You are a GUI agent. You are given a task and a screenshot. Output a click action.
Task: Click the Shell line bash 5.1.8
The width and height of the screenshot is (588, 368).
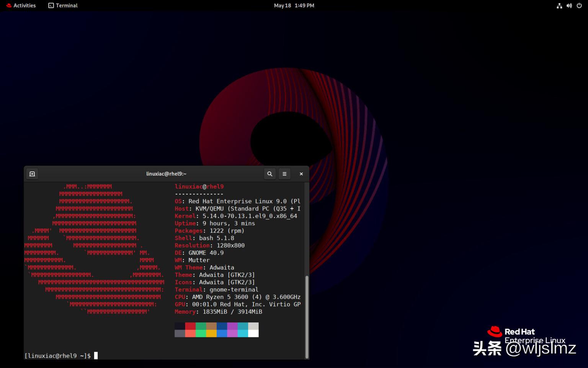click(x=204, y=238)
